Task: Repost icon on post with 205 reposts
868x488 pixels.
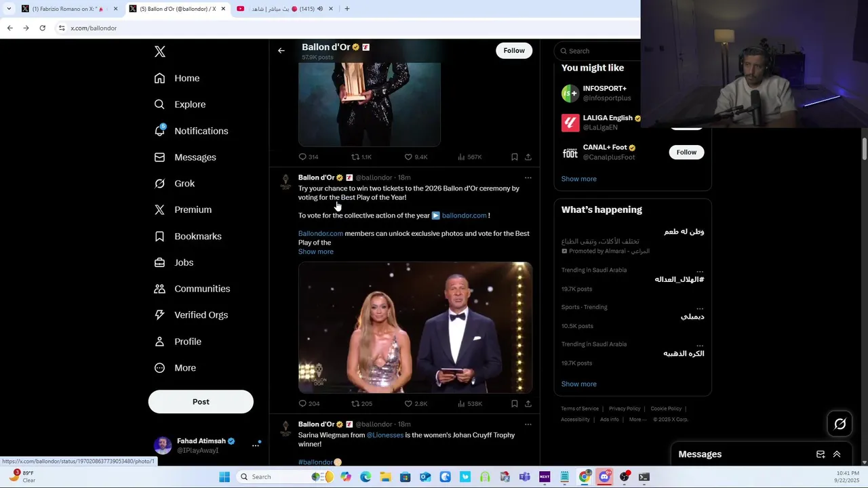Action: [355, 403]
